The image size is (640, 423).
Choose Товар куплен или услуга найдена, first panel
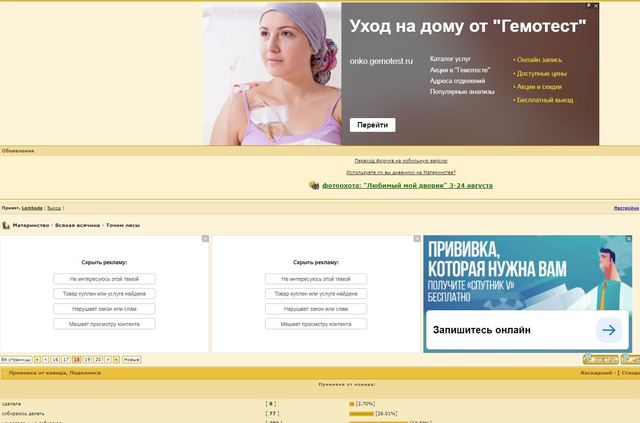coord(104,294)
